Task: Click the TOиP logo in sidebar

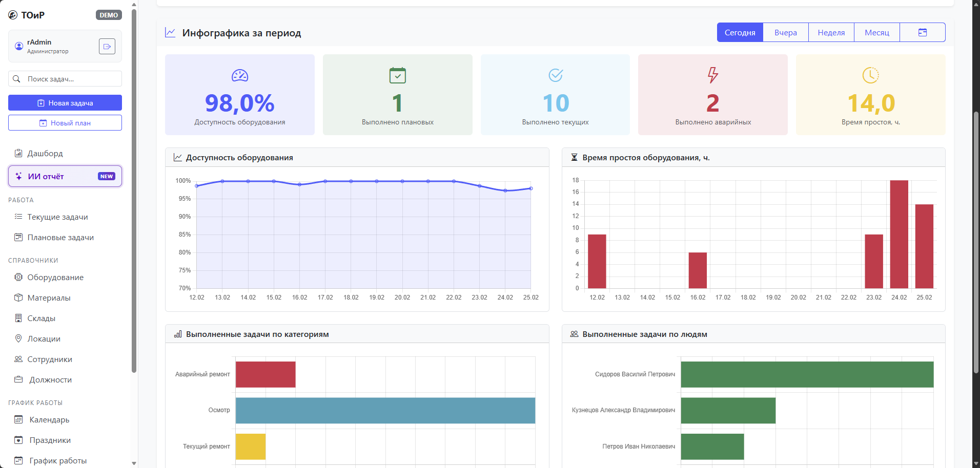Action: (27, 15)
